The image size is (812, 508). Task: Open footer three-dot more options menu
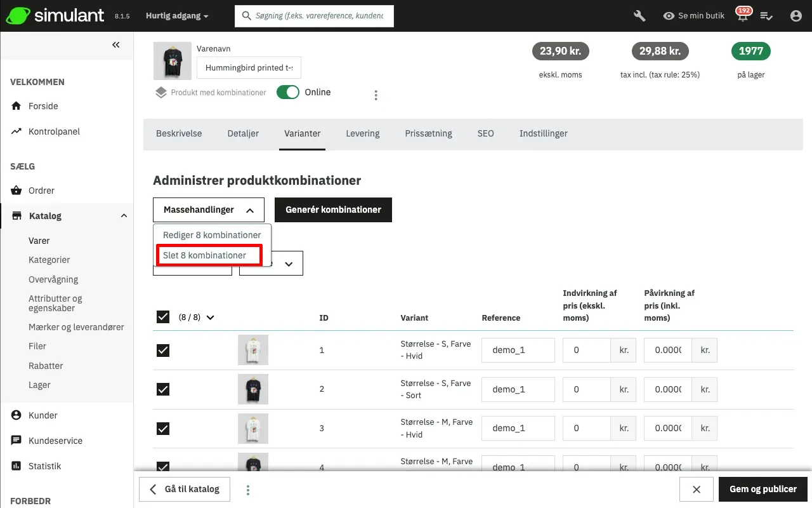click(x=248, y=490)
